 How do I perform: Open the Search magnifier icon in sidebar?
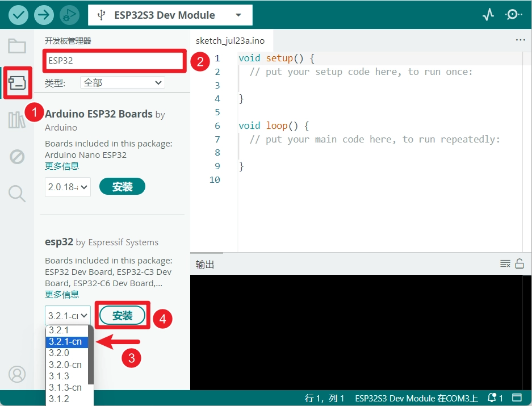17,194
